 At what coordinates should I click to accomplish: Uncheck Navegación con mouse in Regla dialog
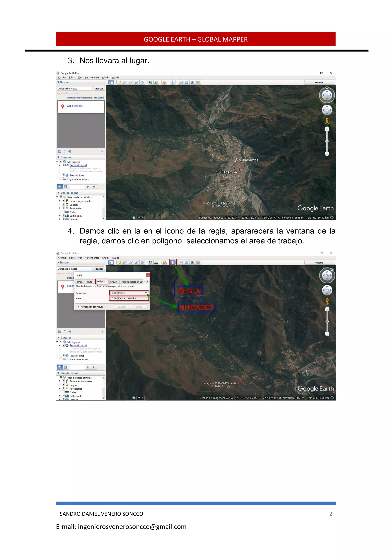click(78, 307)
